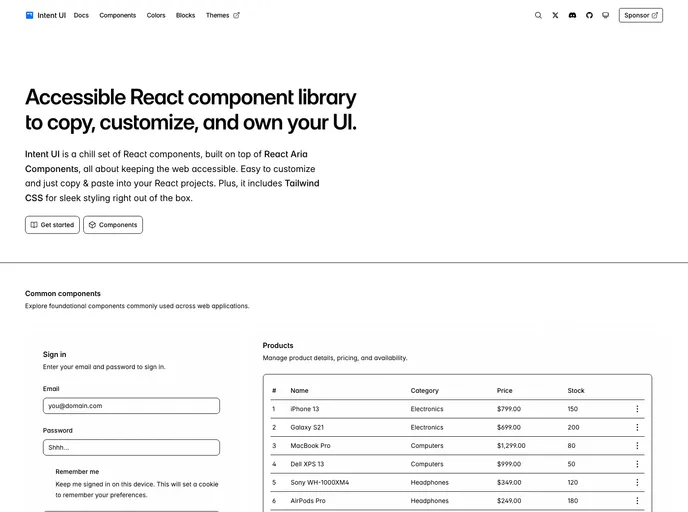Open the row menu for AirPods Pro
The height and width of the screenshot is (512, 688).
point(637,500)
